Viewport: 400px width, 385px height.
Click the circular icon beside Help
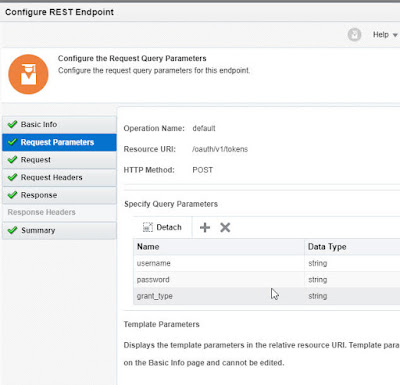pos(354,34)
